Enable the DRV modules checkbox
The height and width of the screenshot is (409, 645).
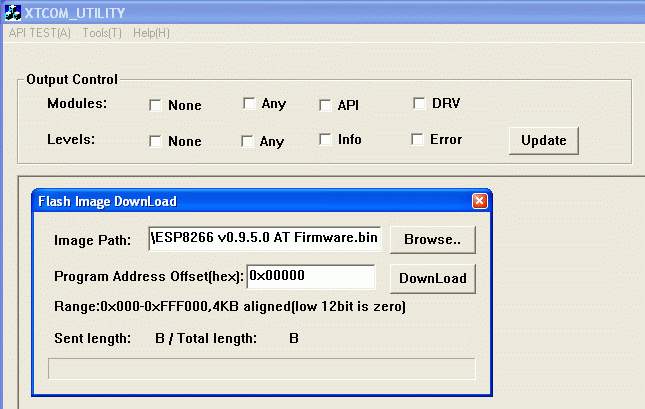click(x=419, y=103)
